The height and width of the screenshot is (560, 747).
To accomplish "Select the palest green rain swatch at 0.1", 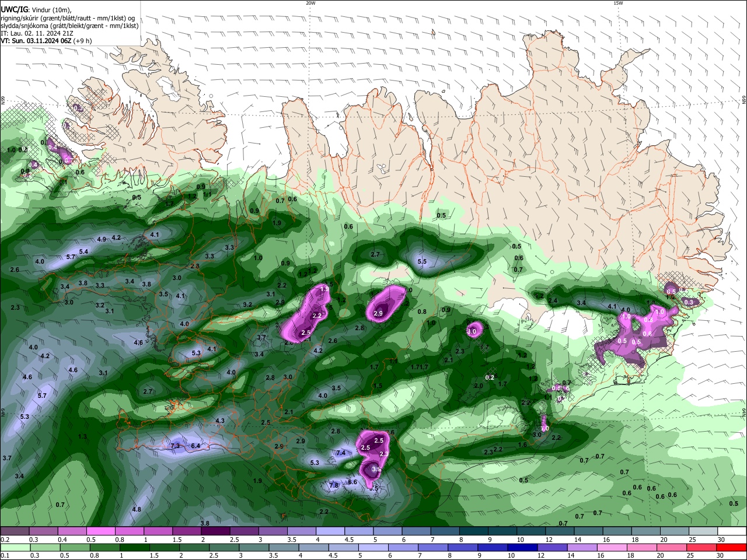I will click(x=15, y=547).
